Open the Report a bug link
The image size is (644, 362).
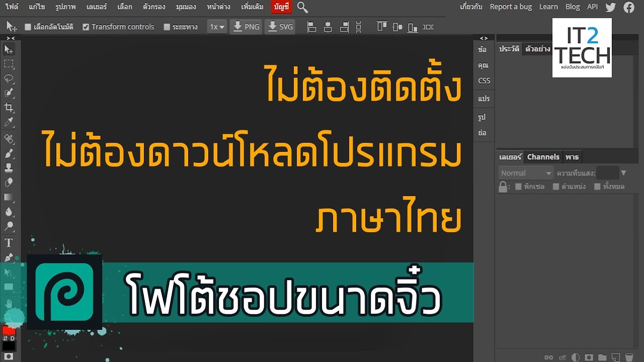[511, 7]
